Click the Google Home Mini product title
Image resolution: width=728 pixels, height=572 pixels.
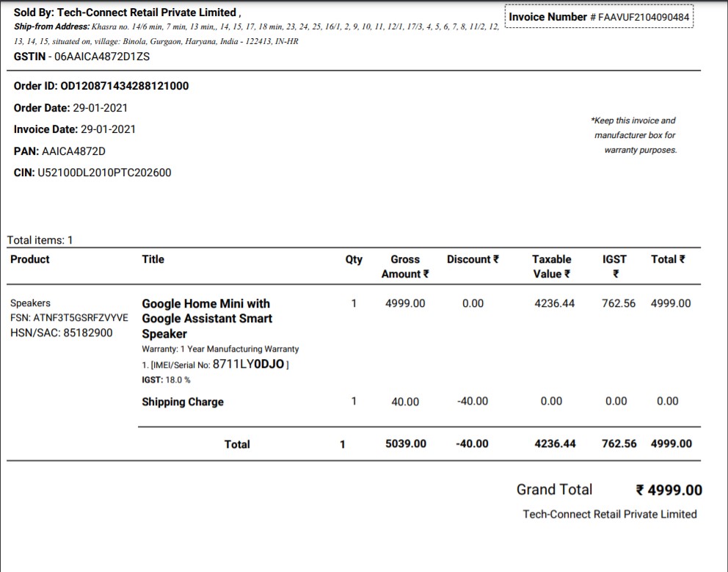coord(206,319)
